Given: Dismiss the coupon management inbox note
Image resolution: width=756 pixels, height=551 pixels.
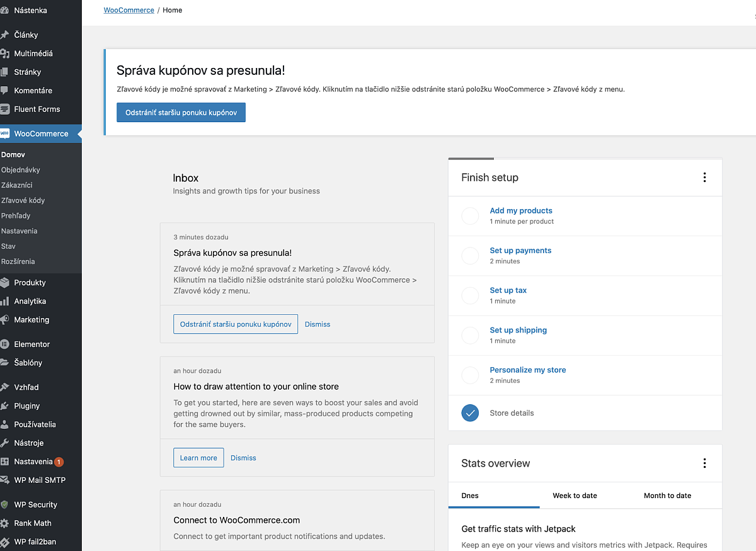Looking at the screenshot, I should (x=318, y=324).
